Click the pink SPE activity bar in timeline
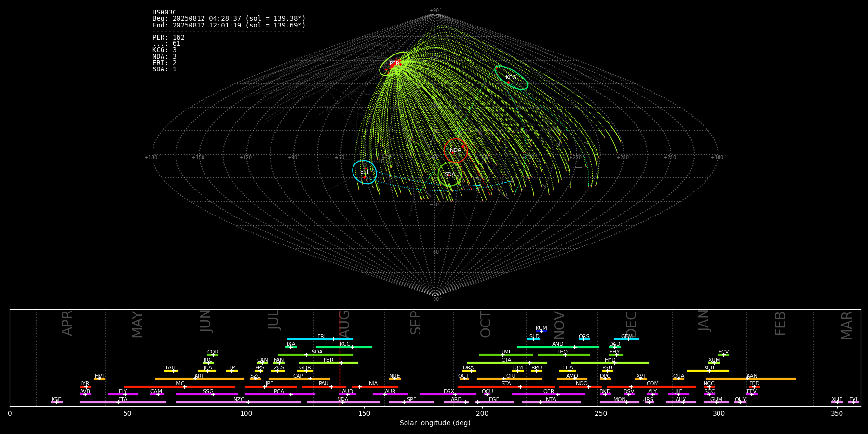Viewport: 868px width, 434px height. [x=411, y=402]
